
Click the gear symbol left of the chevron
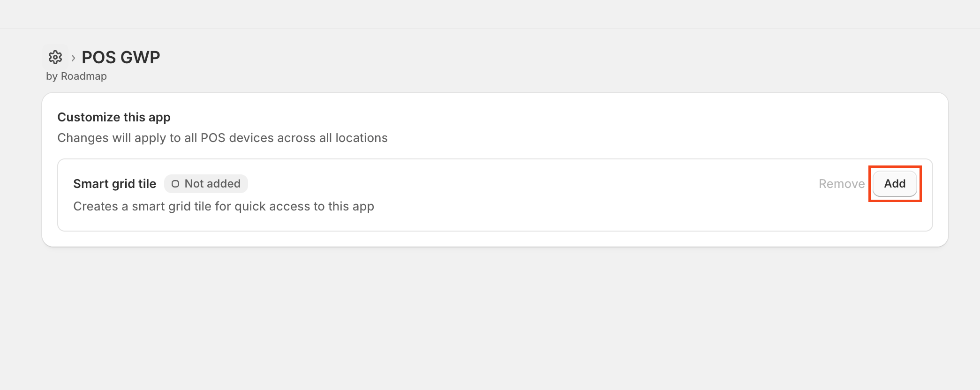click(x=56, y=57)
